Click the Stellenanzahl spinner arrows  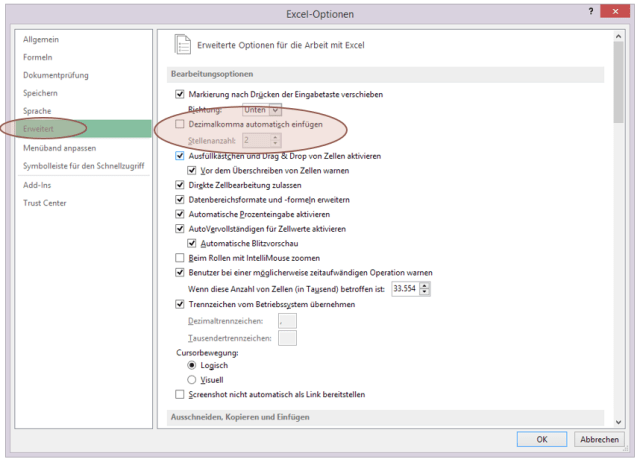coord(274,141)
